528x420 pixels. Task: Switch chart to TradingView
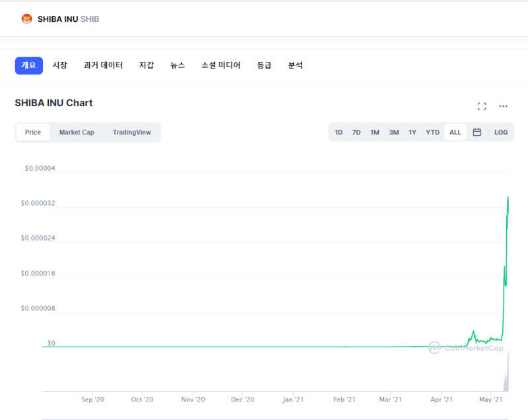(x=131, y=132)
